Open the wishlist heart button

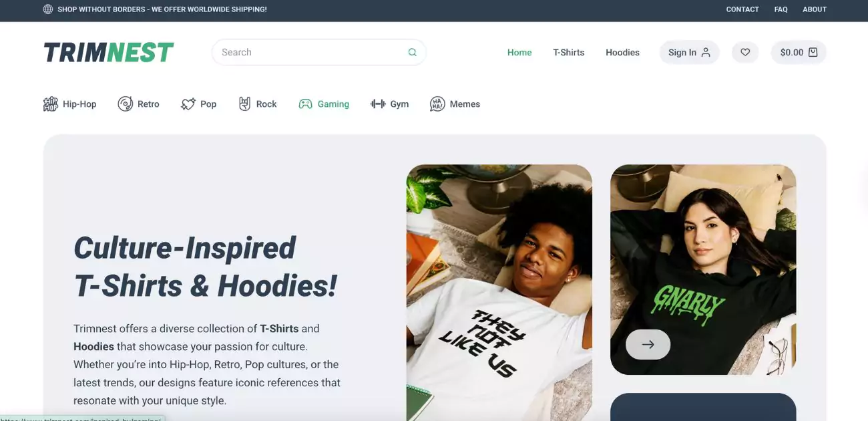click(x=745, y=52)
